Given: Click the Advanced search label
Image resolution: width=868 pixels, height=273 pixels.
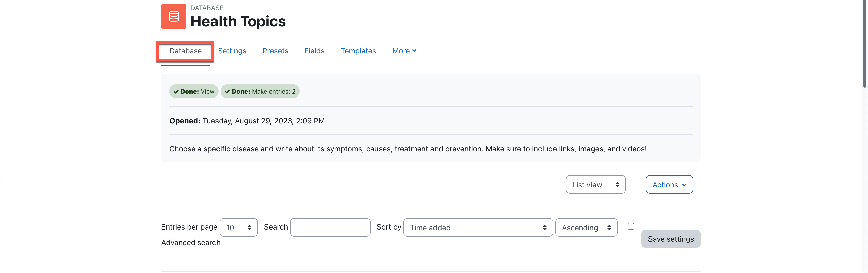Looking at the screenshot, I should point(191,242).
